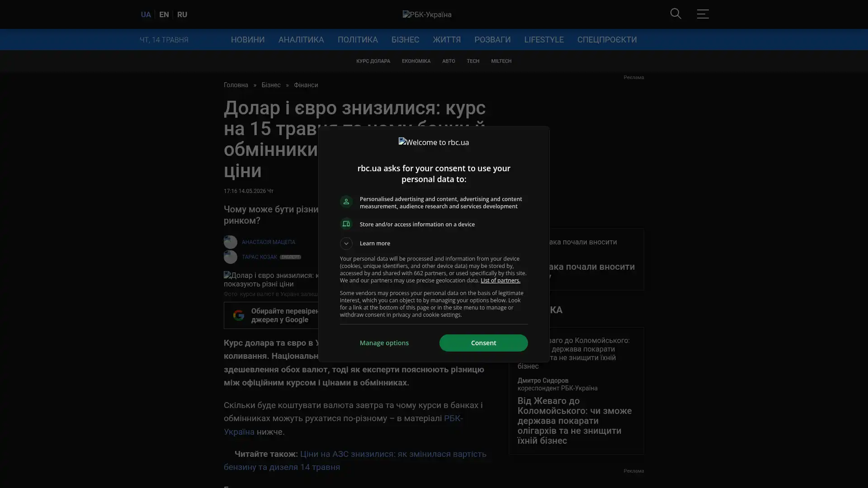
Task: Click the Consent button
Action: point(483,343)
